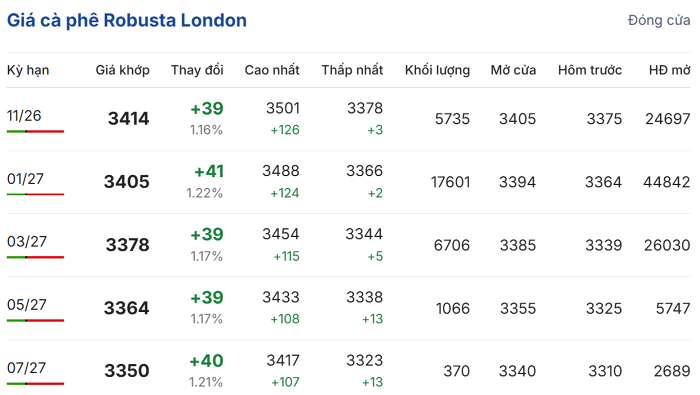
Task: Click the 3414 matched price value
Action: pyautogui.click(x=129, y=119)
